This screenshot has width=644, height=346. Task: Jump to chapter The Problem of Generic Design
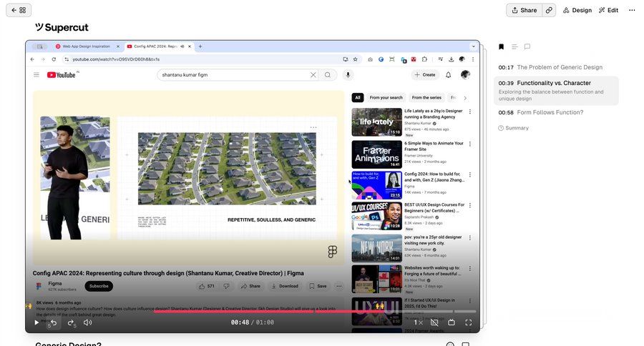coord(550,67)
